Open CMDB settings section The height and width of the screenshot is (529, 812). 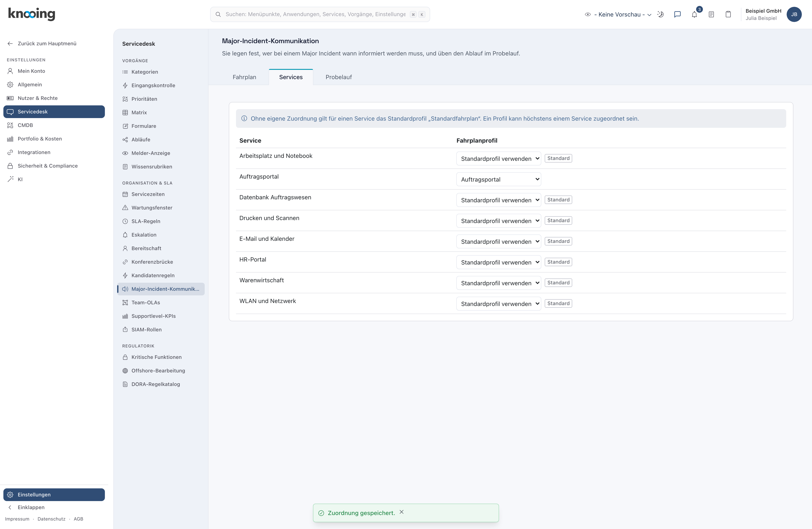coord(54,125)
